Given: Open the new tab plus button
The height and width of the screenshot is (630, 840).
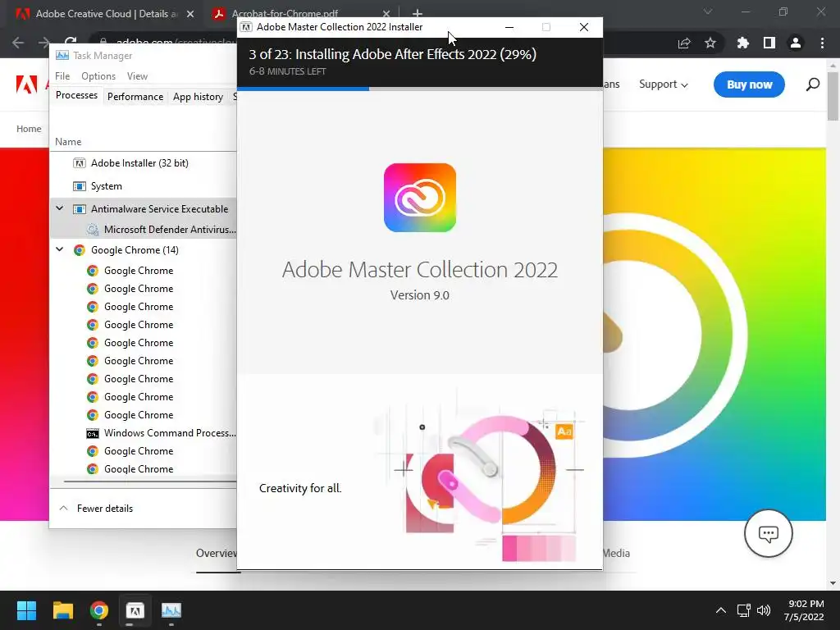Looking at the screenshot, I should (x=418, y=14).
